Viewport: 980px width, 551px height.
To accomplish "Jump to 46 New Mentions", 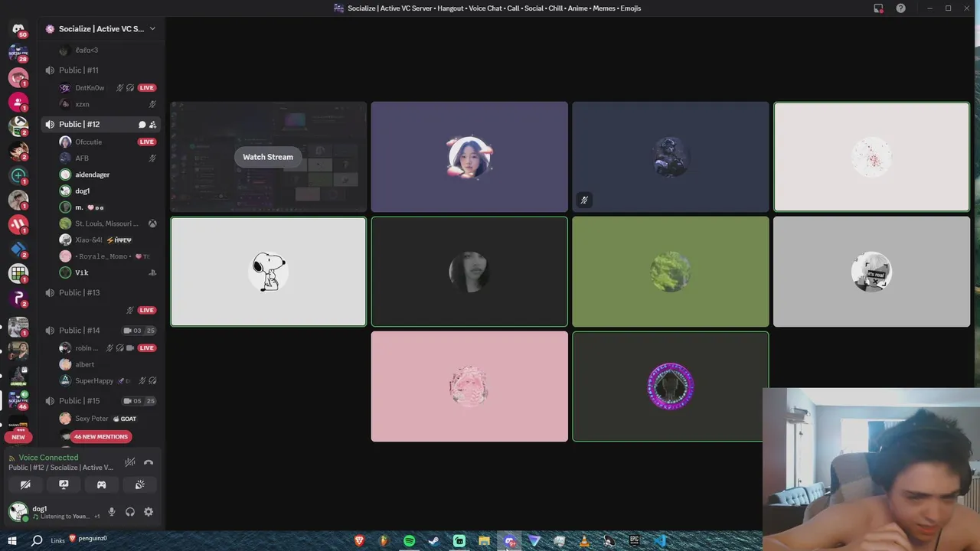I will [x=100, y=437].
